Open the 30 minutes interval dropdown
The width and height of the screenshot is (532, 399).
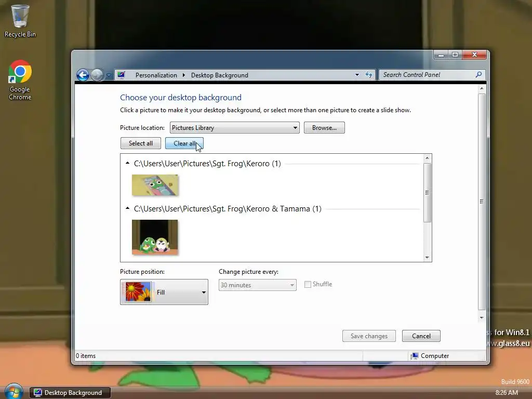tap(258, 285)
